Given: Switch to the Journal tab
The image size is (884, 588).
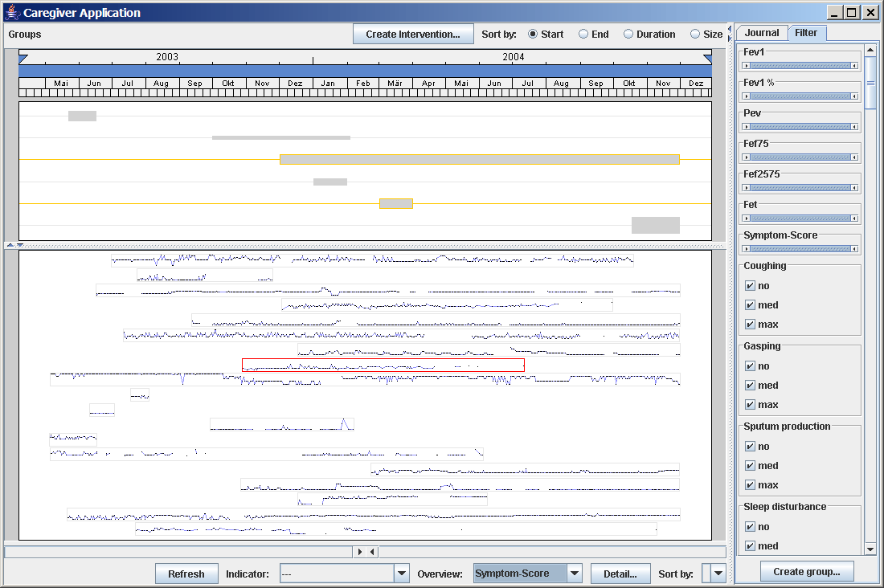Looking at the screenshot, I should [761, 33].
